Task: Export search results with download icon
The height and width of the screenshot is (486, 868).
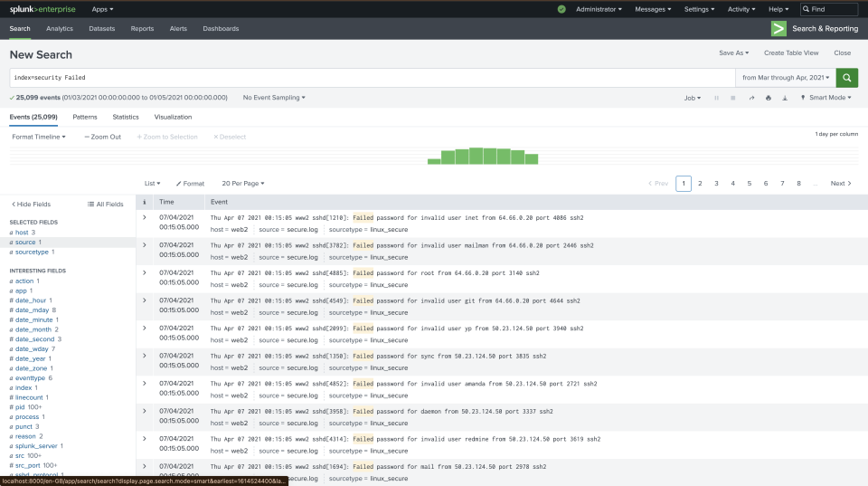Action: pos(785,98)
